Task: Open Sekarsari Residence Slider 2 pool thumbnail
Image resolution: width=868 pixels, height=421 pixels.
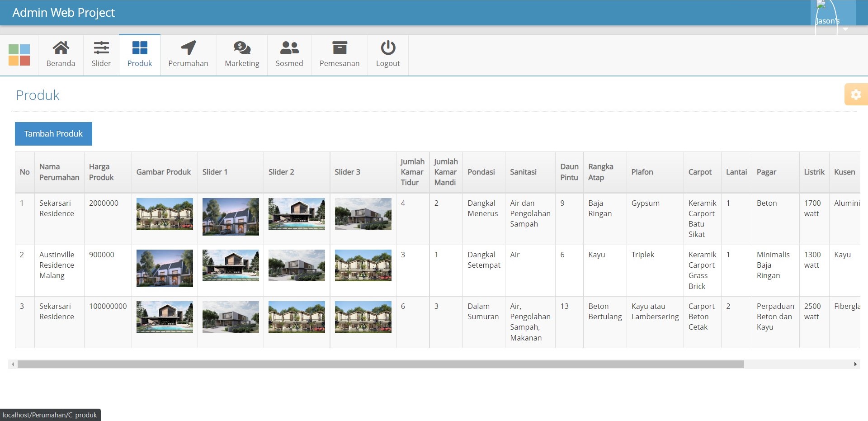Action: point(296,214)
